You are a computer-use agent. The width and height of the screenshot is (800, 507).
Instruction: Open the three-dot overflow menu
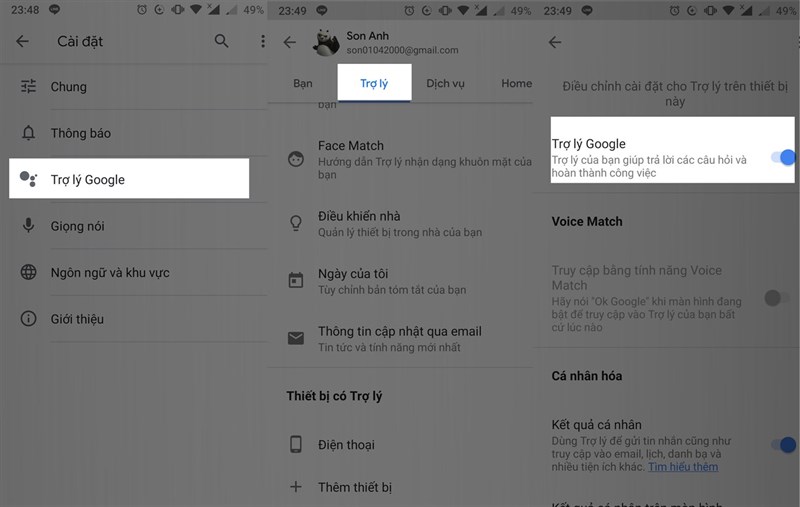pyautogui.click(x=263, y=41)
